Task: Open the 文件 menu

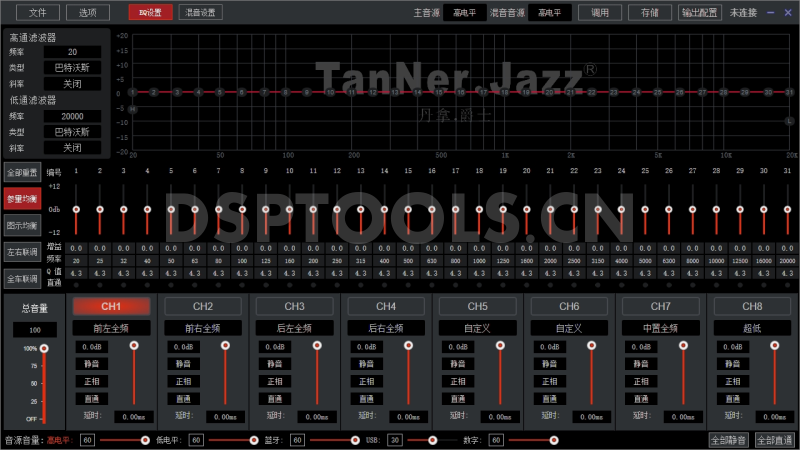Action: tap(37, 13)
